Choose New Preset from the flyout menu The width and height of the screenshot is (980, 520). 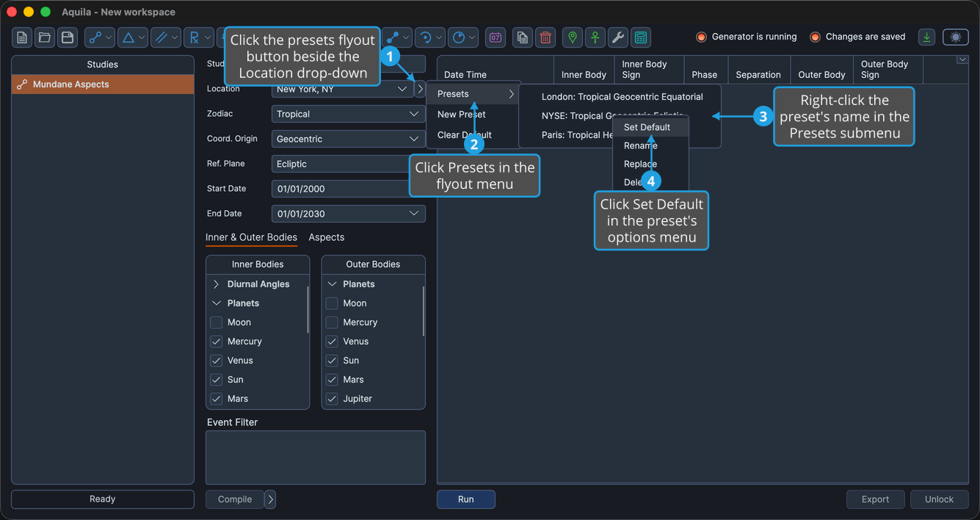point(473,115)
